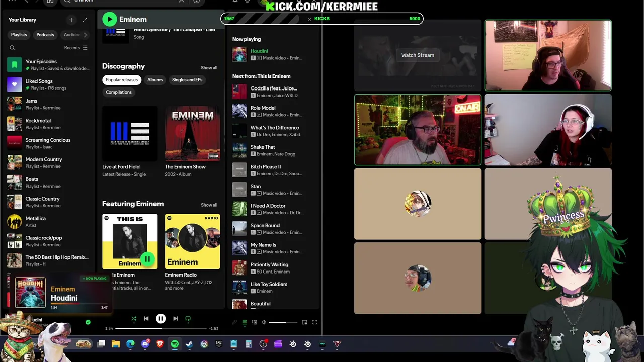Skip to the previous track

146,319
